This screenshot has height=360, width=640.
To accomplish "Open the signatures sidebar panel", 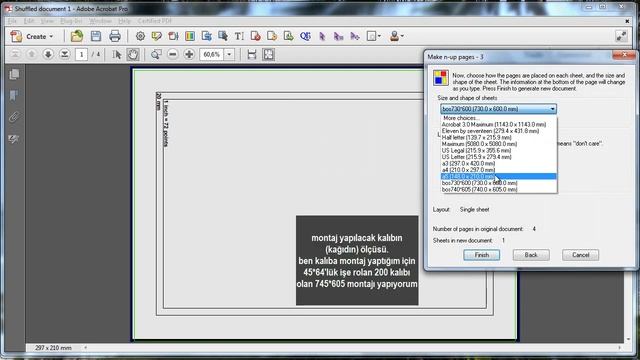I will 14,139.
